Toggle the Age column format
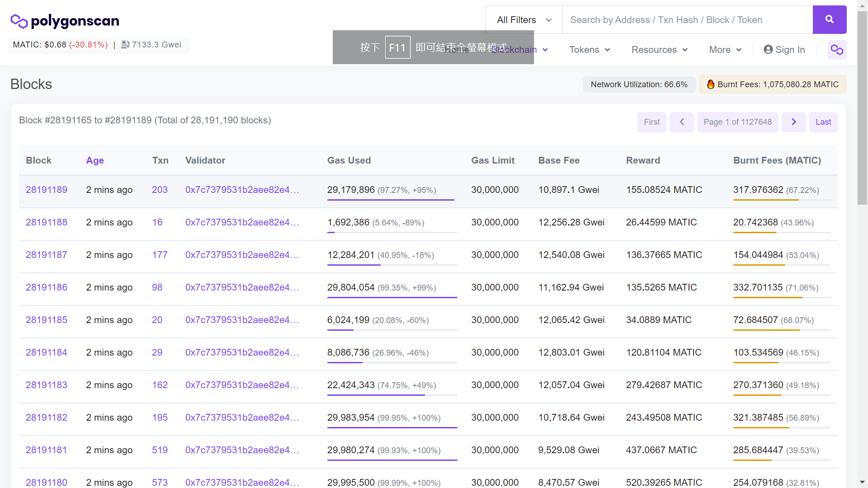This screenshot has height=488, width=868. [x=95, y=160]
